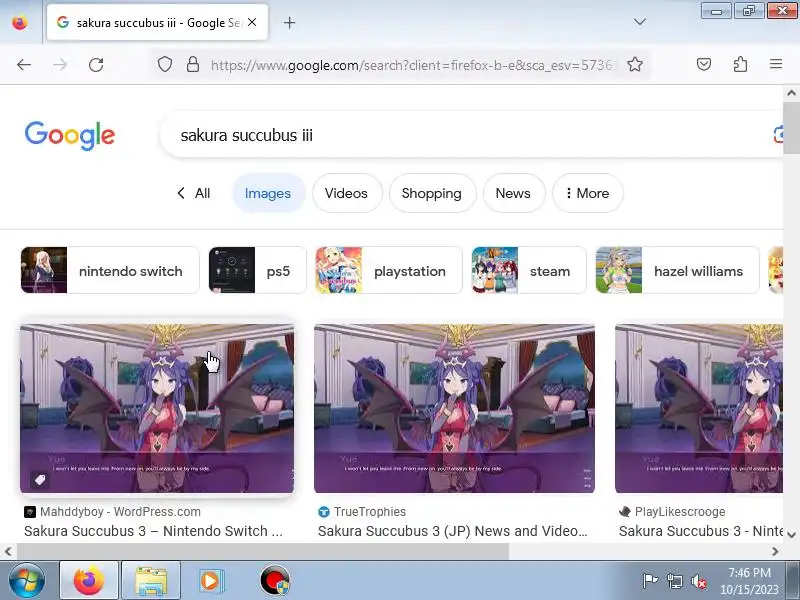Click the horizontal scrollbar left arrow
This screenshot has height=600, width=800.
pos(8,551)
